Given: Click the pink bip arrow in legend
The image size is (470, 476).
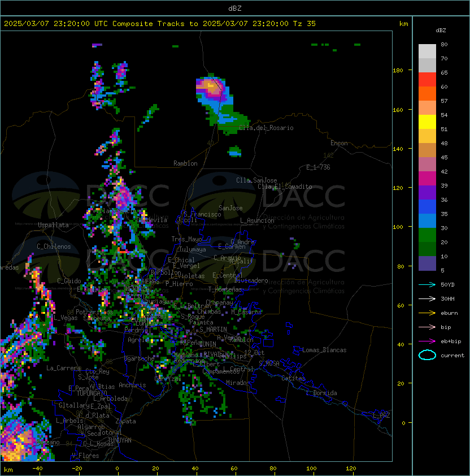Looking at the screenshot, I should (x=427, y=327).
